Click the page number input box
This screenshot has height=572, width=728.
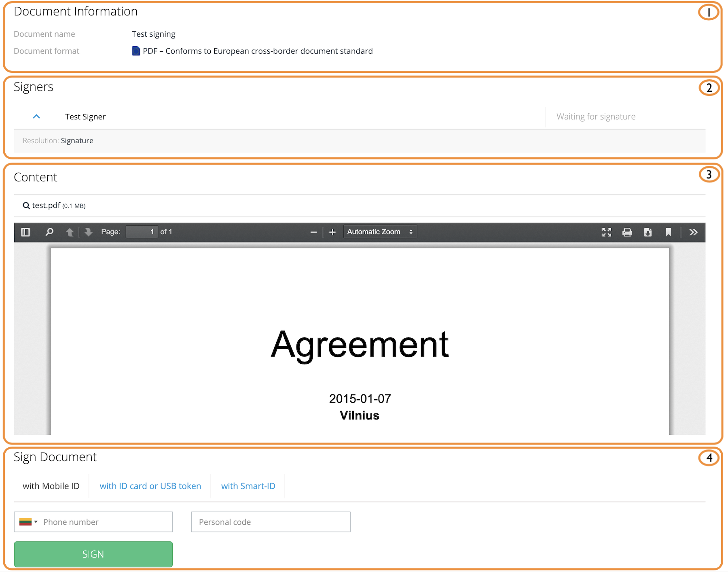142,232
